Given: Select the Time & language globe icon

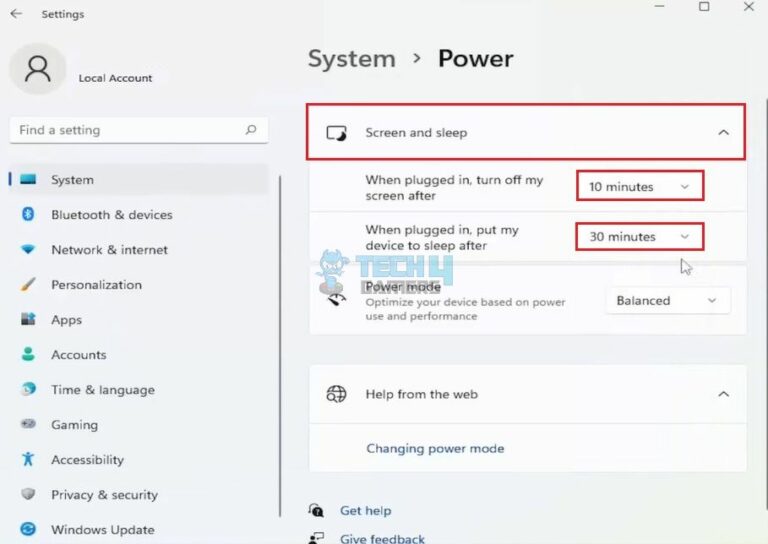Looking at the screenshot, I should click(x=28, y=389).
